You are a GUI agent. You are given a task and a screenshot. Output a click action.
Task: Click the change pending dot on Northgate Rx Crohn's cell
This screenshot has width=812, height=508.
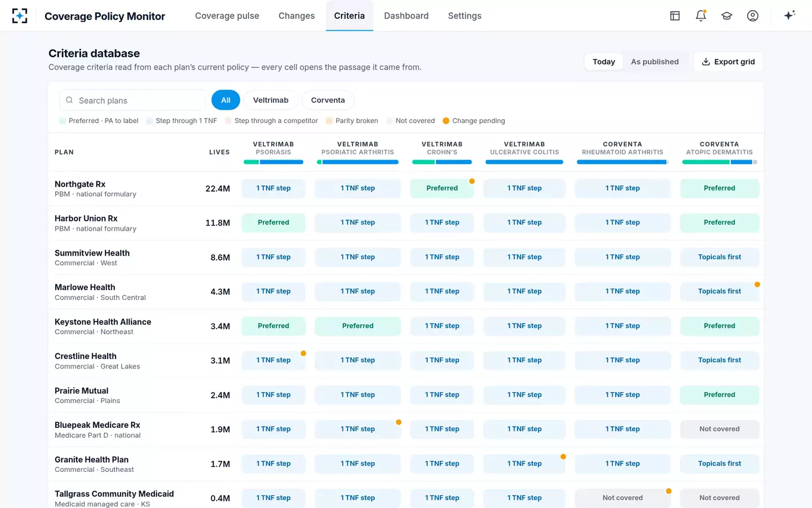(x=472, y=181)
